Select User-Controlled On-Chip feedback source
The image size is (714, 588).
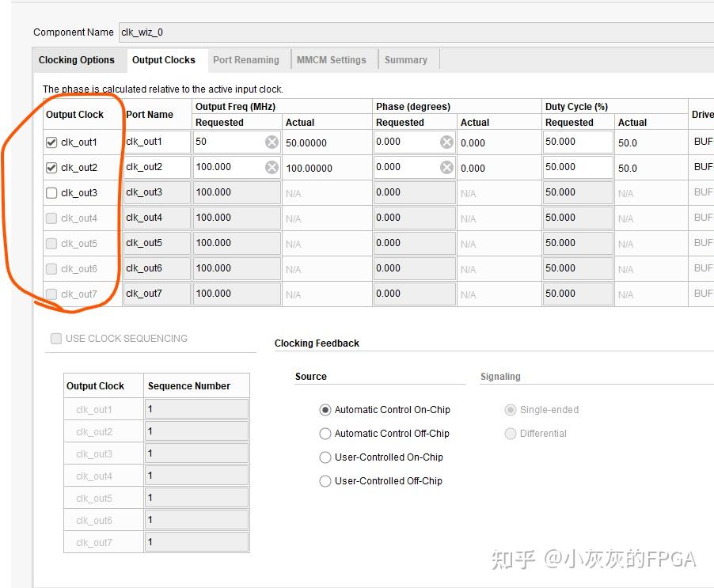pyautogui.click(x=325, y=457)
